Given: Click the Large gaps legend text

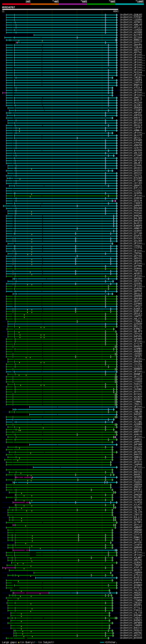Looking at the screenshot, I should tap(28, 642).
